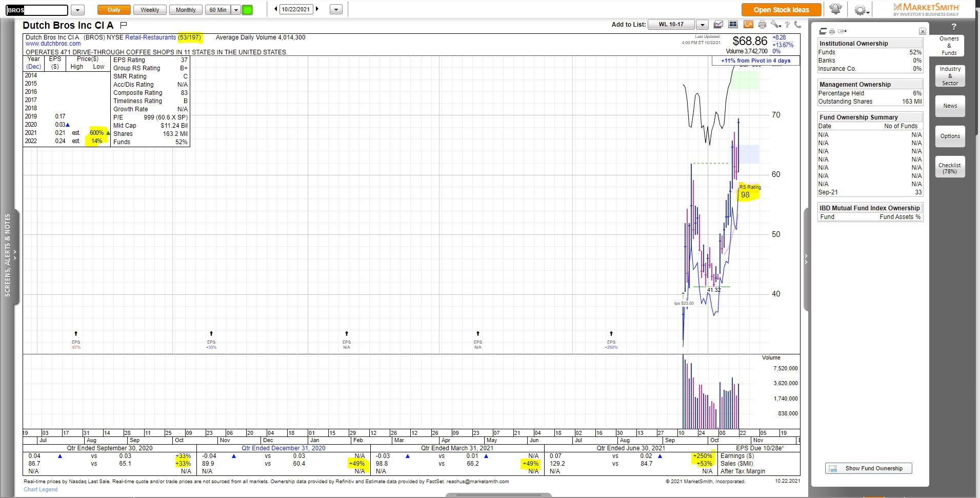Open the Owners & Funds tab

(x=949, y=46)
